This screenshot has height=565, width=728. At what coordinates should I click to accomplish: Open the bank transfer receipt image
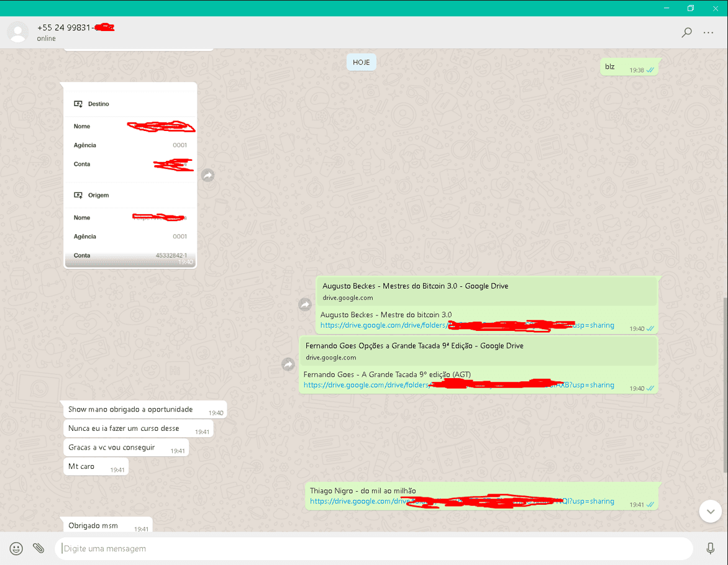130,175
